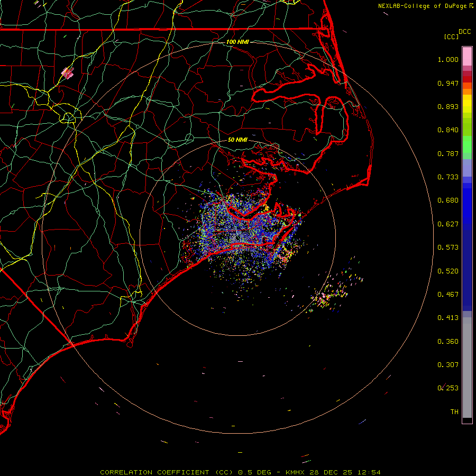Viewport: 476px width, 476px height.
Task: Click the pink segment atop color scale
Action: coord(467,55)
